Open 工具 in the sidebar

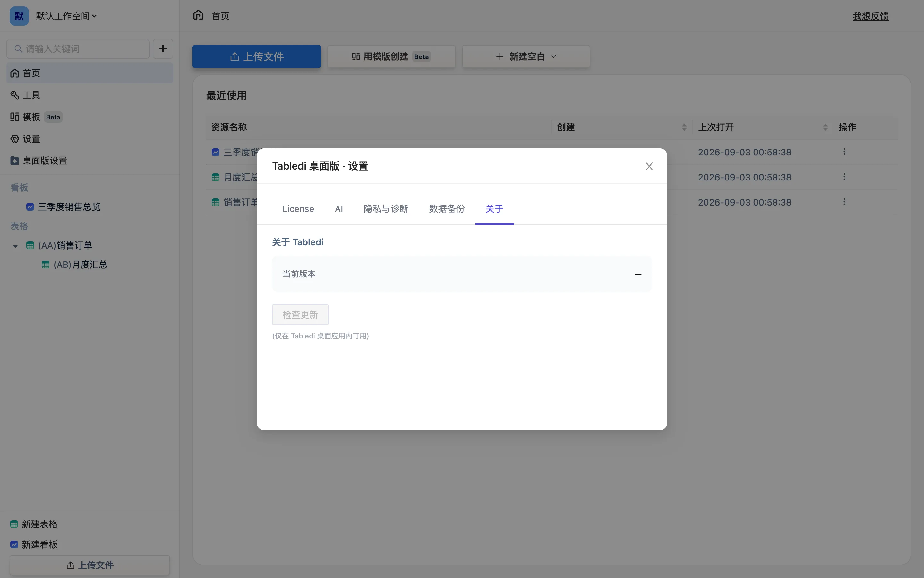tap(90, 95)
